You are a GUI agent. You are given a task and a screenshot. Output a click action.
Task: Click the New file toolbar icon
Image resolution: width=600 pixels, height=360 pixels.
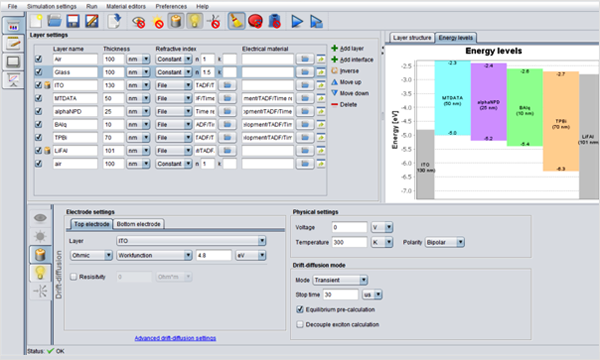pyautogui.click(x=37, y=21)
